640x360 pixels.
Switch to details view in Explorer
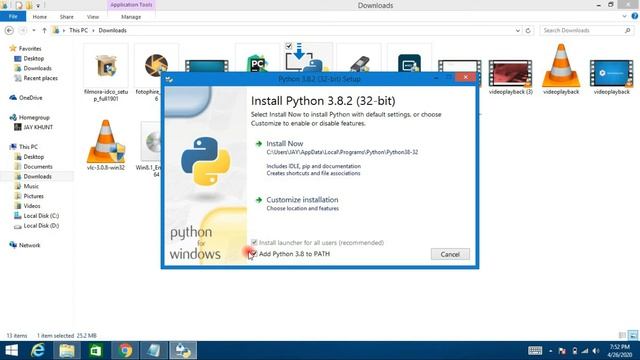(x=622, y=336)
